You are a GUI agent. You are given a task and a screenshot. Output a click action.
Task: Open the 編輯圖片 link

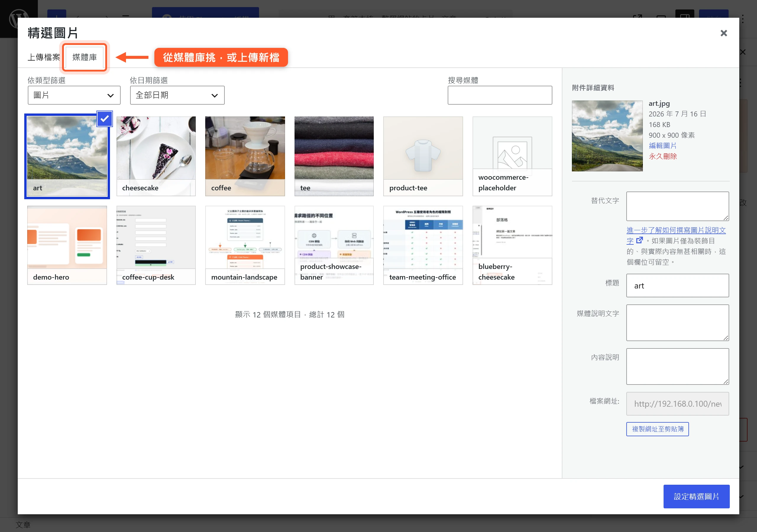pos(662,145)
